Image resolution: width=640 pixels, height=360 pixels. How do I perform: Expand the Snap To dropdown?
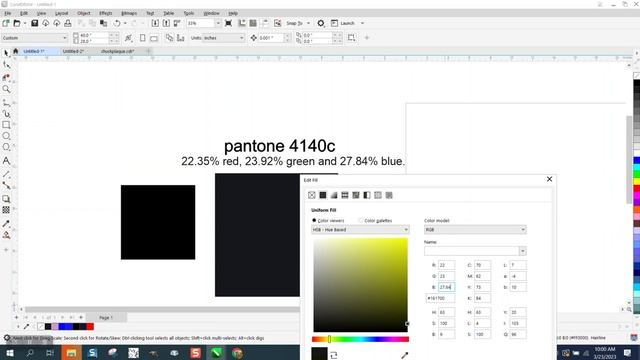pyautogui.click(x=309, y=23)
